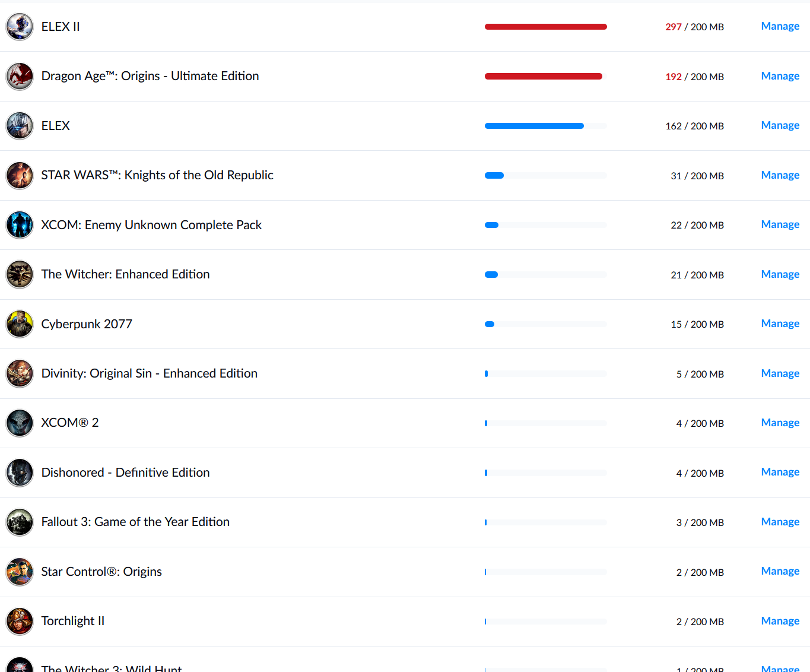
Task: Click the 192 / 200 MB usage value
Action: 694,77
